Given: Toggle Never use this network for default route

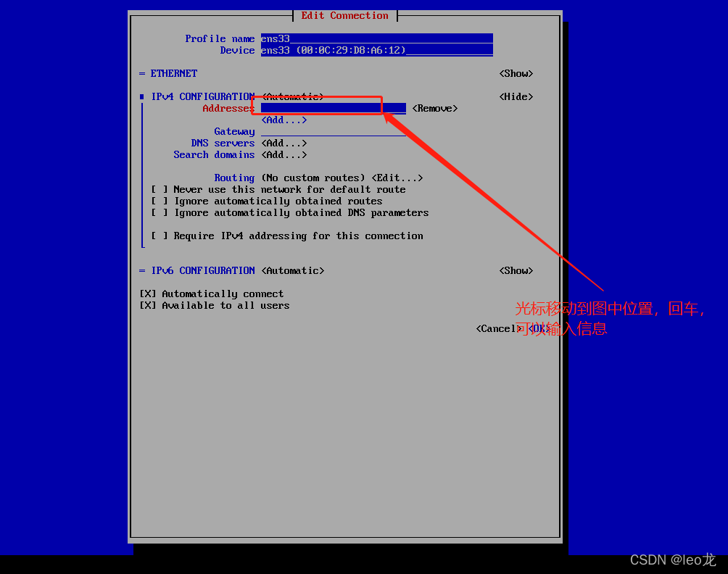Looking at the screenshot, I should [x=159, y=189].
